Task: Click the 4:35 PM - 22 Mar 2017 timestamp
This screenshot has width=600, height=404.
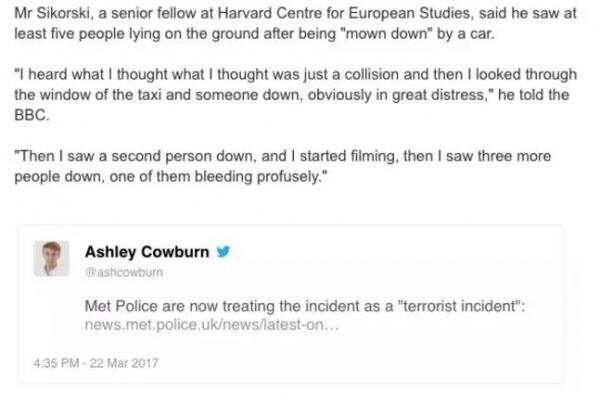Action: coord(96,363)
